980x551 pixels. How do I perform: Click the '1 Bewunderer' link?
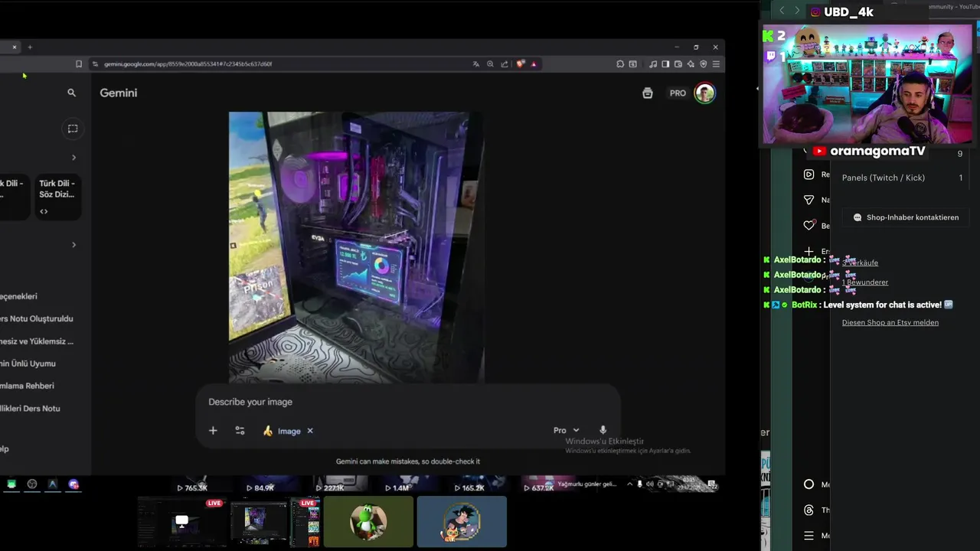coord(865,282)
